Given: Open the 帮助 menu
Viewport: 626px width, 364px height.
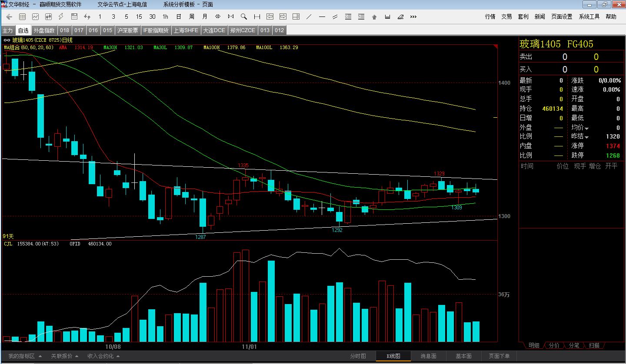Looking at the screenshot, I should pos(611,17).
